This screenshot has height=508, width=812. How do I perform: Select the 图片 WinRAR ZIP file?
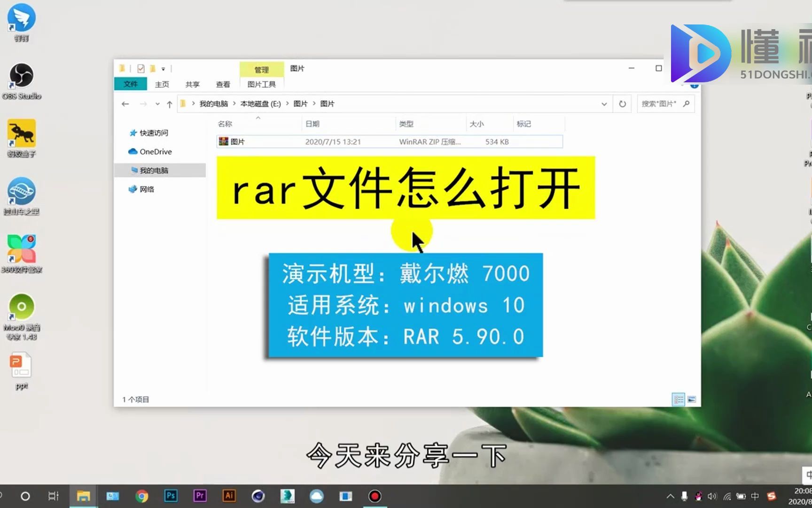click(390, 142)
